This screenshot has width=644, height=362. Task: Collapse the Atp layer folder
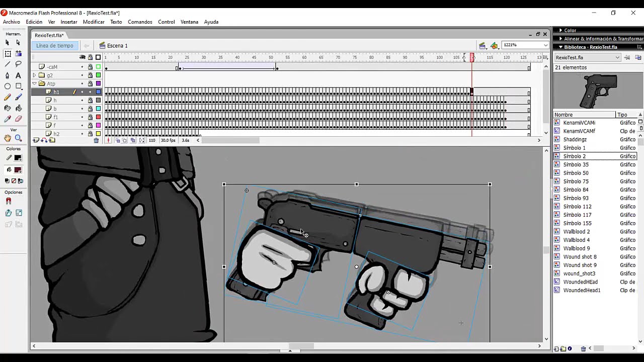point(34,83)
